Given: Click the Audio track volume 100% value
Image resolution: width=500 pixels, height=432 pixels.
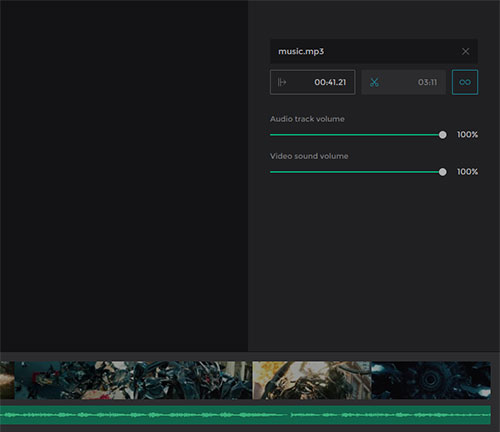Looking at the screenshot, I should (x=467, y=135).
